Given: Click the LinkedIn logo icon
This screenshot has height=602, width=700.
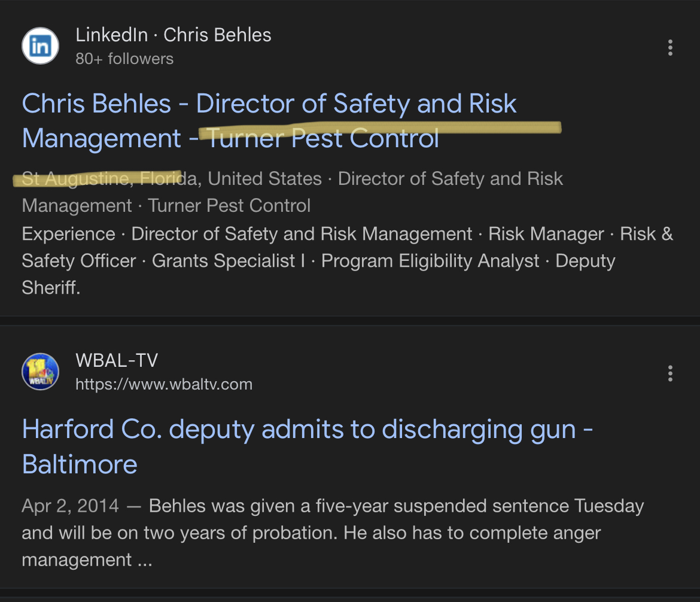Looking at the screenshot, I should tap(41, 46).
